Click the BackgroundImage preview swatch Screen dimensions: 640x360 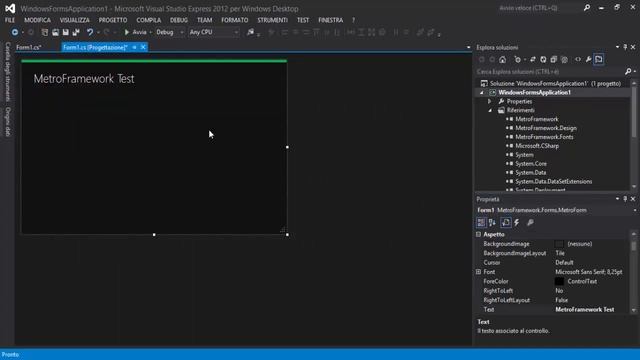point(559,244)
